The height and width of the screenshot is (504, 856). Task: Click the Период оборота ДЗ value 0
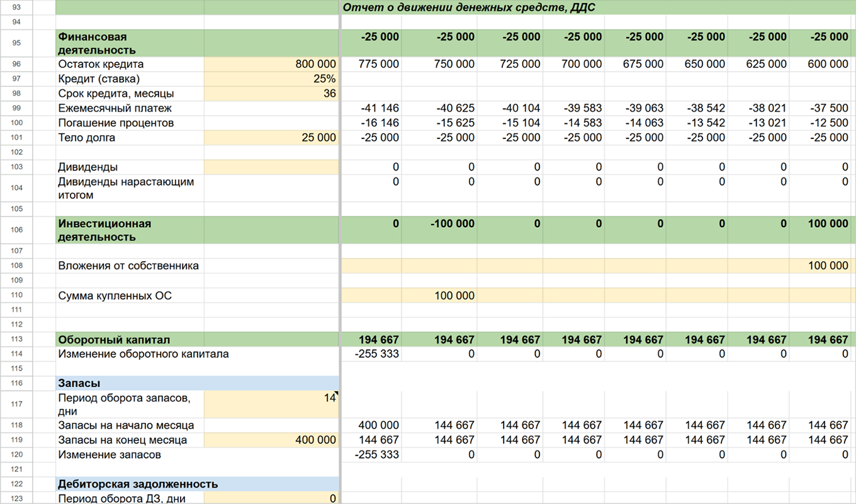(271, 498)
